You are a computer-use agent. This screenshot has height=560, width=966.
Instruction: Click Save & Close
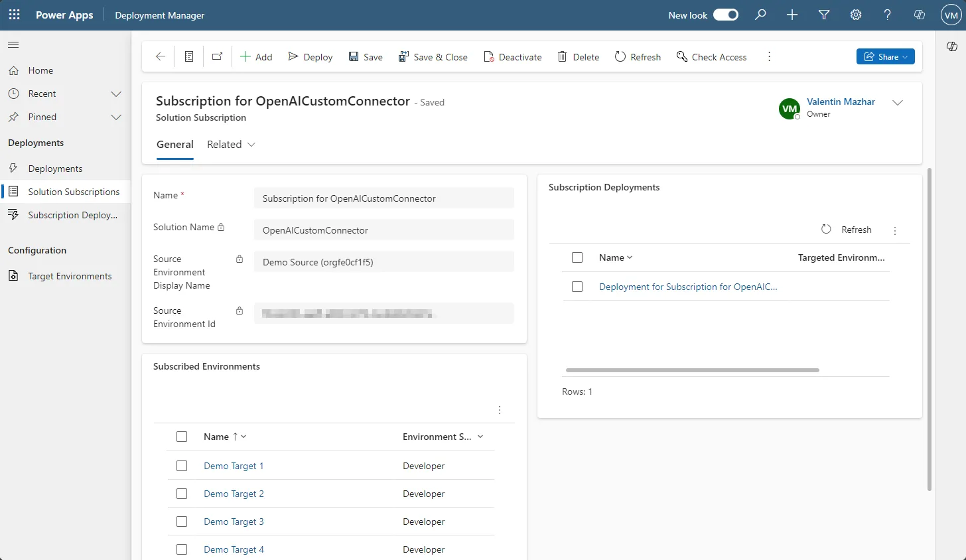pyautogui.click(x=433, y=57)
